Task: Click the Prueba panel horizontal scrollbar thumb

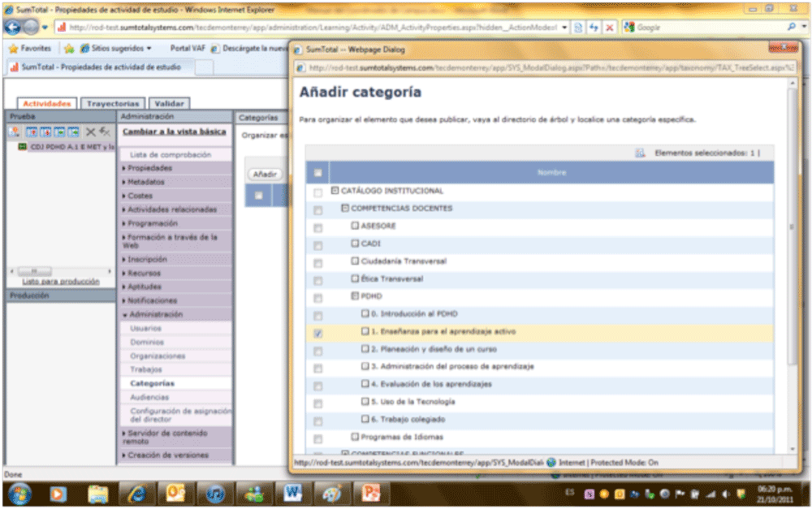Action: pyautogui.click(x=34, y=271)
